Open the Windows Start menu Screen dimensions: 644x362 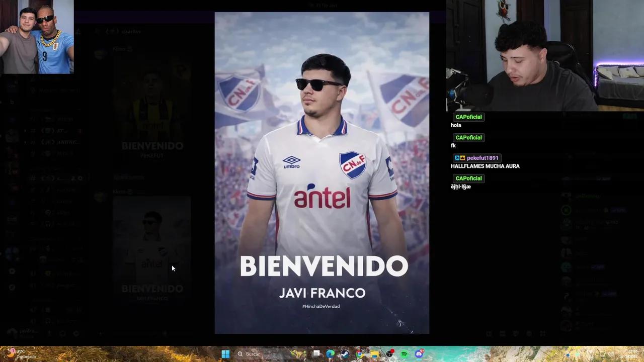(225, 354)
